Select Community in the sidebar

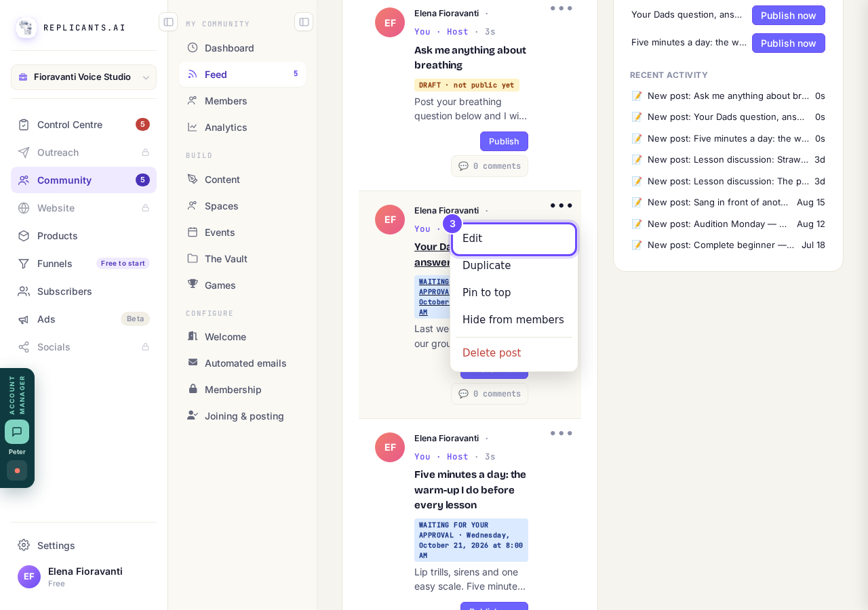[x=83, y=180]
